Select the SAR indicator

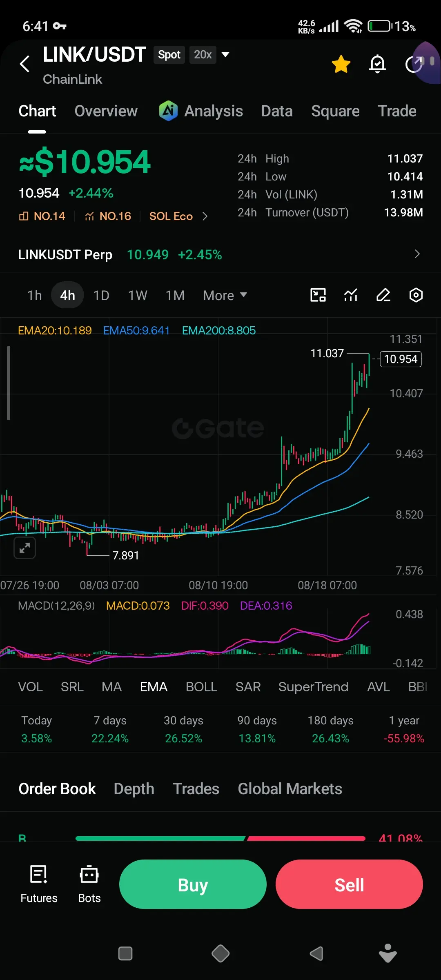click(x=248, y=687)
